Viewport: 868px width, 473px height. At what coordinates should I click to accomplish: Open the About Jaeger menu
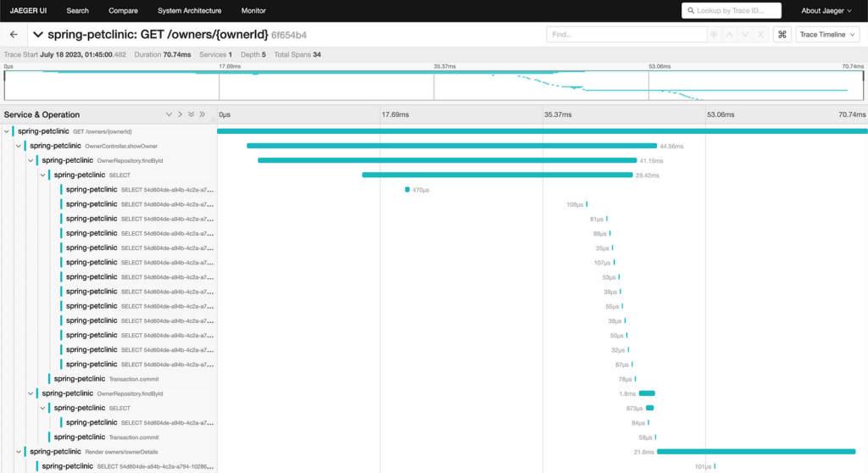click(826, 10)
